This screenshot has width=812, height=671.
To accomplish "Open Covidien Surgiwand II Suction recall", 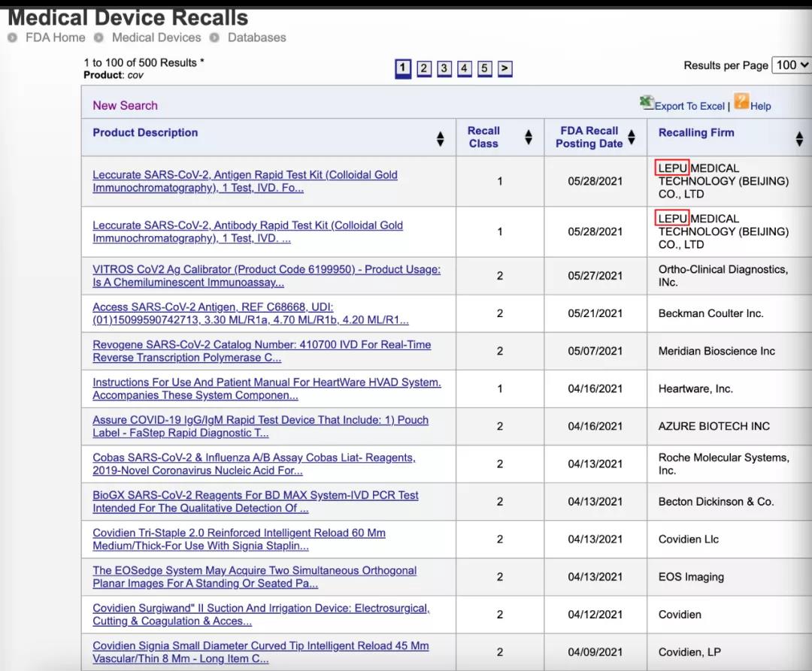I will 261,615.
